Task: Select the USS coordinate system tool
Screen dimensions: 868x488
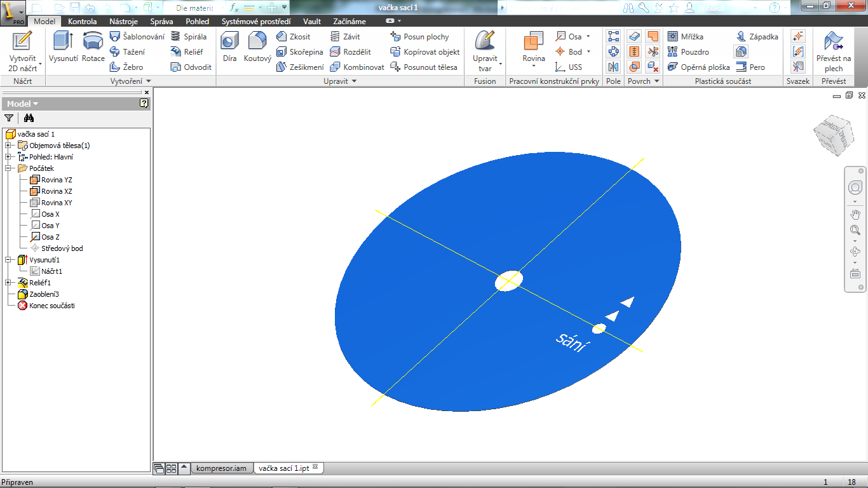Action: click(x=568, y=67)
